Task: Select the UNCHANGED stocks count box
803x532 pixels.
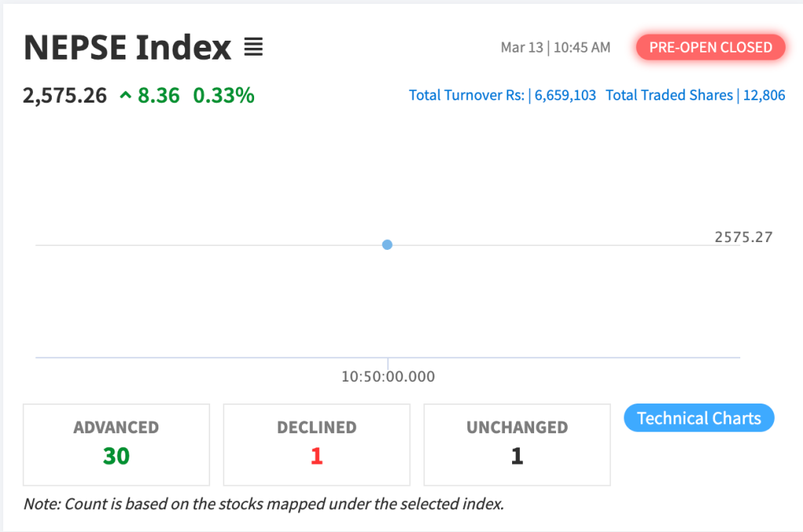Action: click(x=517, y=444)
